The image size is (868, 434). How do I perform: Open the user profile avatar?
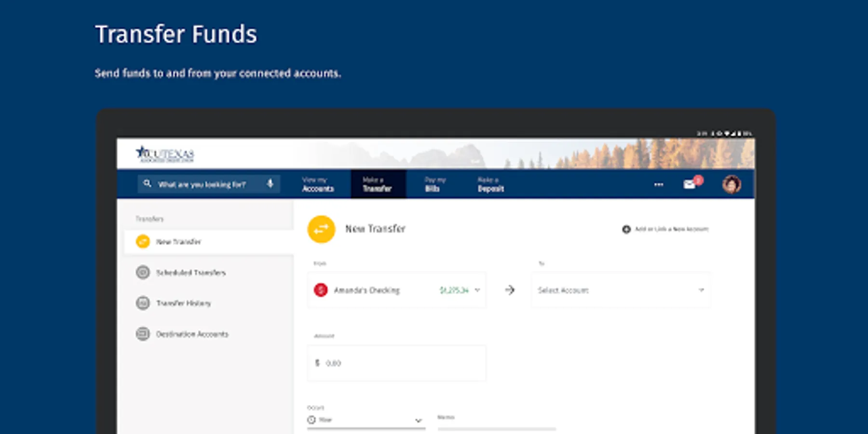click(x=732, y=184)
